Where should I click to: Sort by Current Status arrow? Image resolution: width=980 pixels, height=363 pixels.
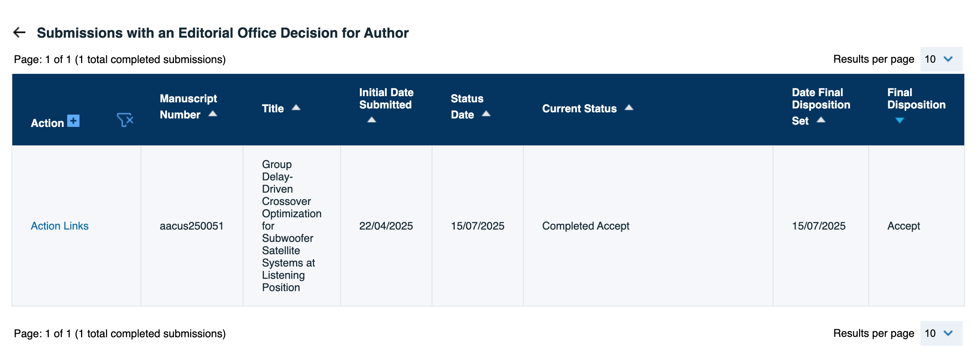[x=629, y=108]
